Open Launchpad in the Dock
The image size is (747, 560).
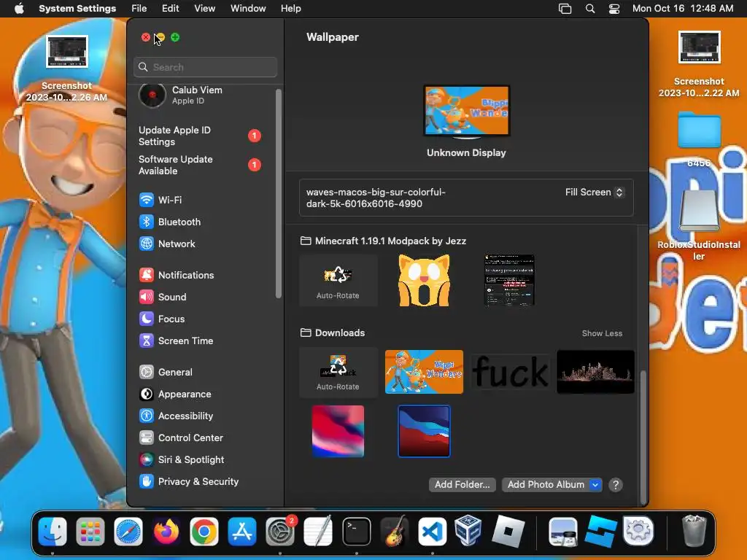pyautogui.click(x=90, y=531)
